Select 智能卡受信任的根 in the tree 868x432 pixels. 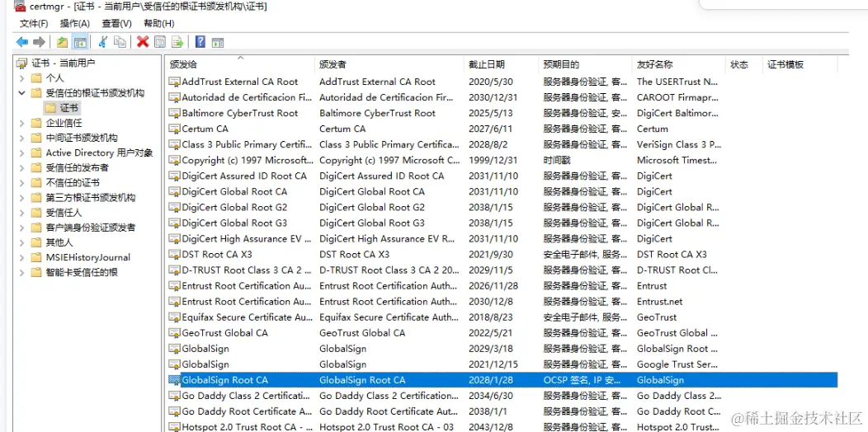click(82, 272)
